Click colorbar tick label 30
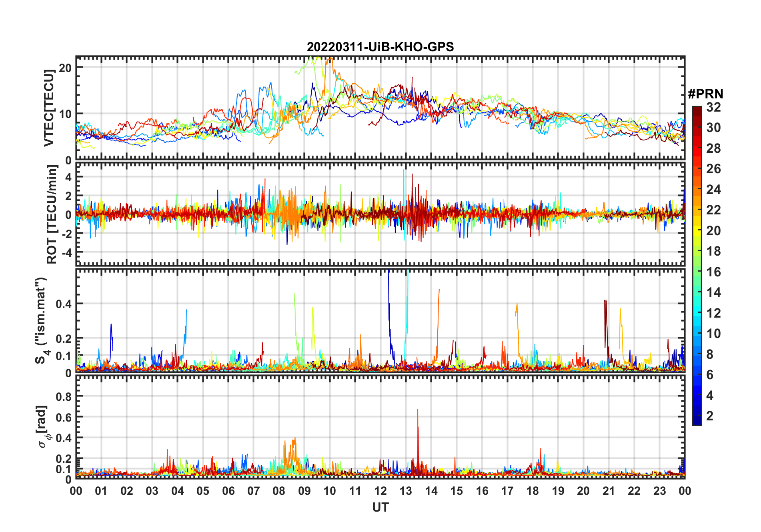 713,128
